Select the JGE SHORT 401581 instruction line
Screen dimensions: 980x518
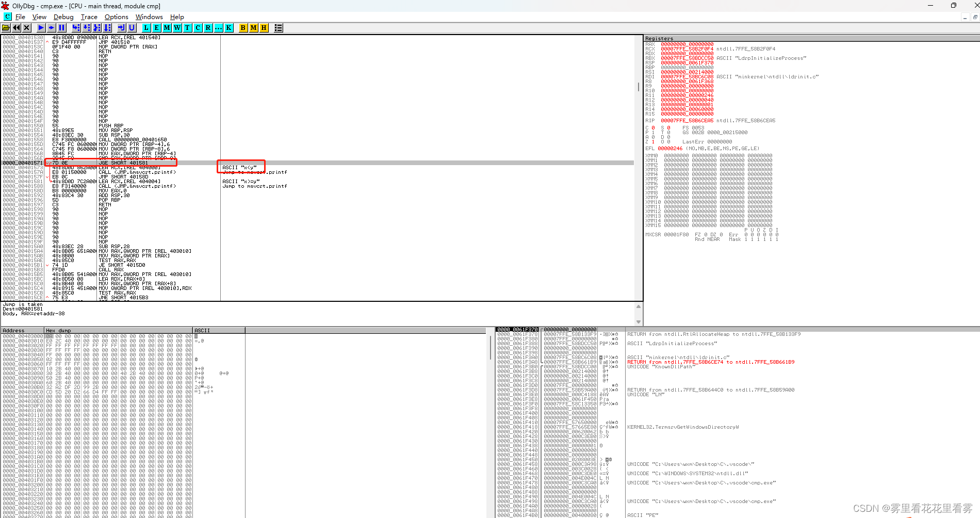pyautogui.click(x=317, y=163)
